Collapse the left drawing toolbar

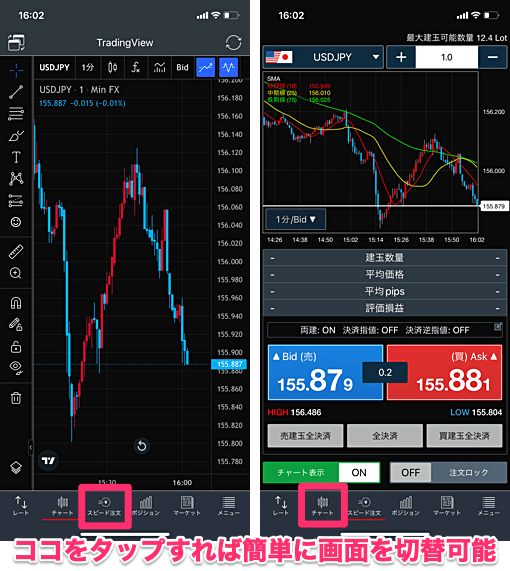(31, 447)
